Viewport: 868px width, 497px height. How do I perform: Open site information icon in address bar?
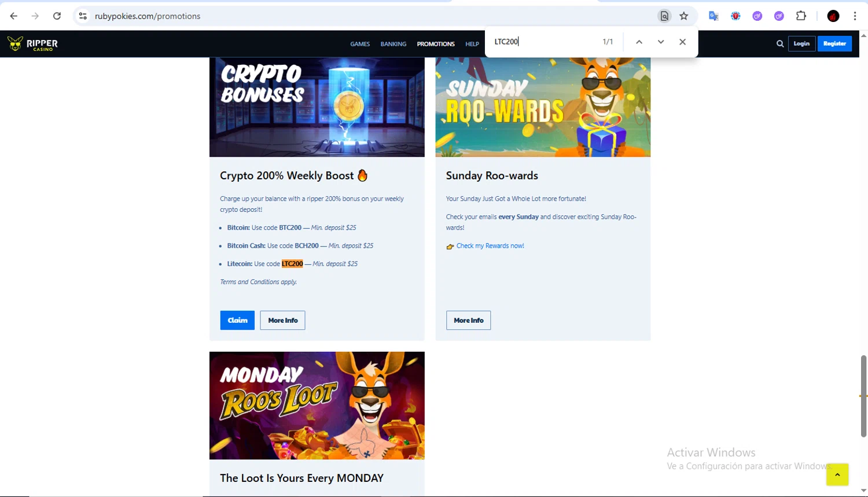tap(83, 16)
